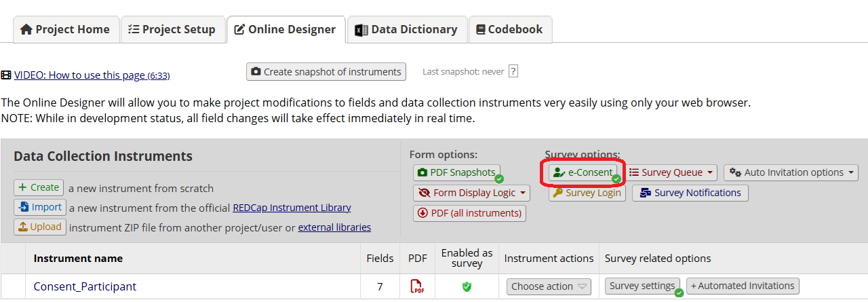Click the 'Last snapshot: never' text
The image size is (868, 302).
click(x=463, y=71)
